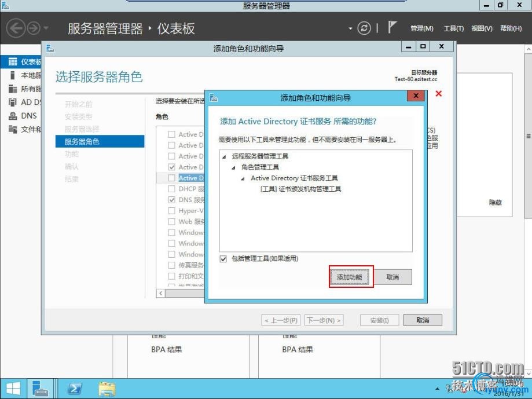Select the 服务器角色 wizard step

tap(100, 141)
